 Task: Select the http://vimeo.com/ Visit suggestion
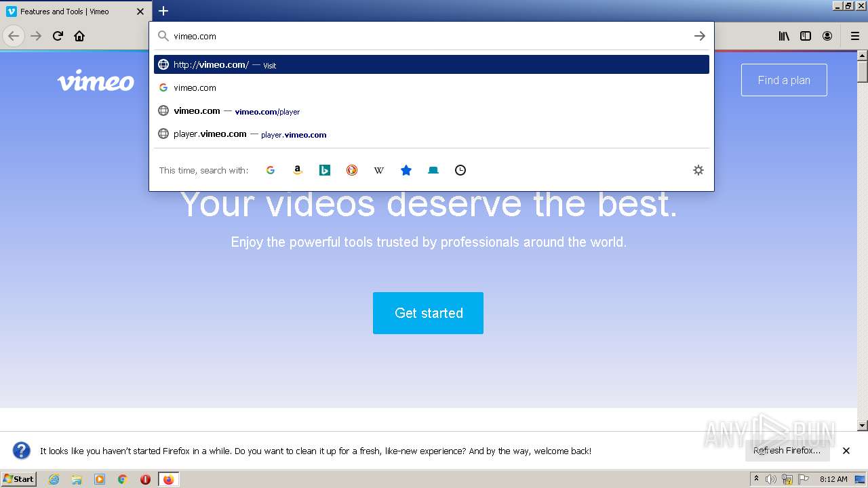point(431,64)
